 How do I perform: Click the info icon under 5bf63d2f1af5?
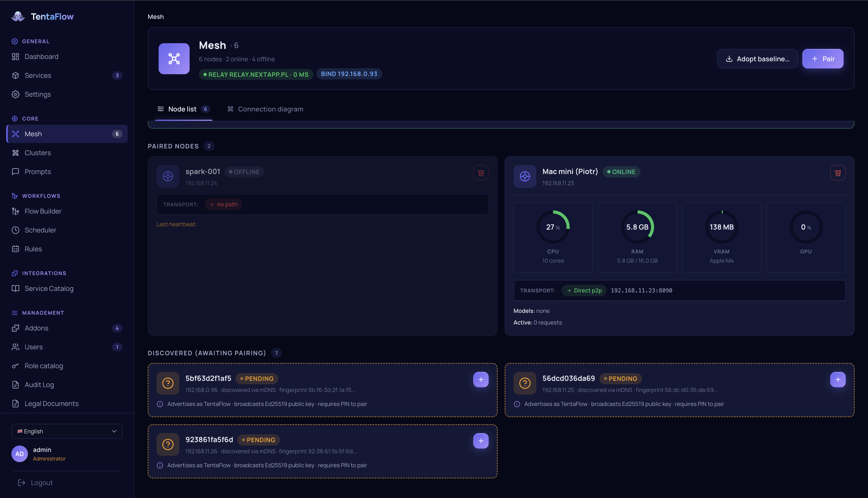coord(160,404)
